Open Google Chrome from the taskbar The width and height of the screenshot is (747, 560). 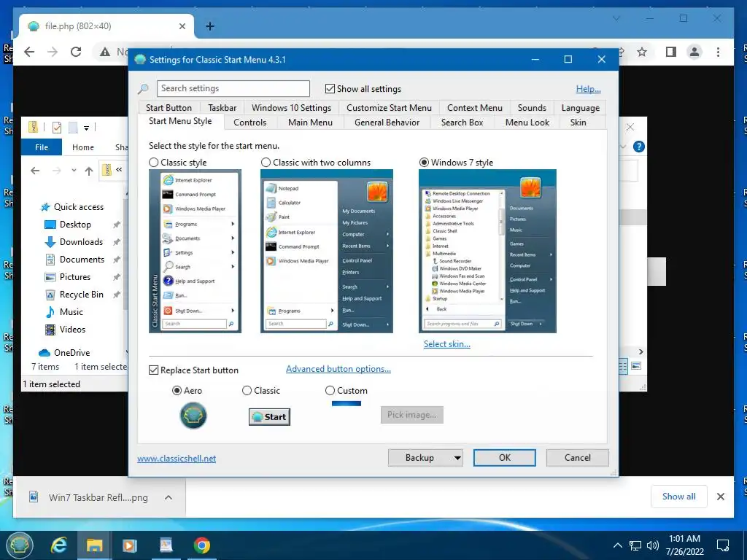click(x=201, y=545)
